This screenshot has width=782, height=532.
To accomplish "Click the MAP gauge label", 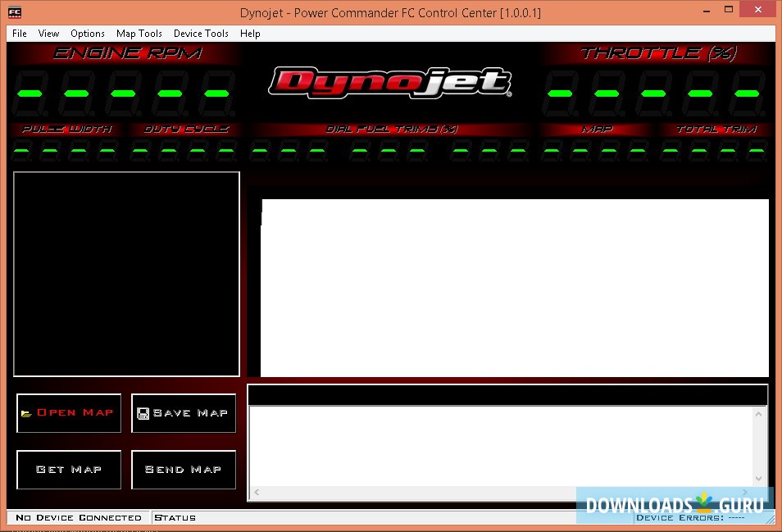I will tap(597, 130).
